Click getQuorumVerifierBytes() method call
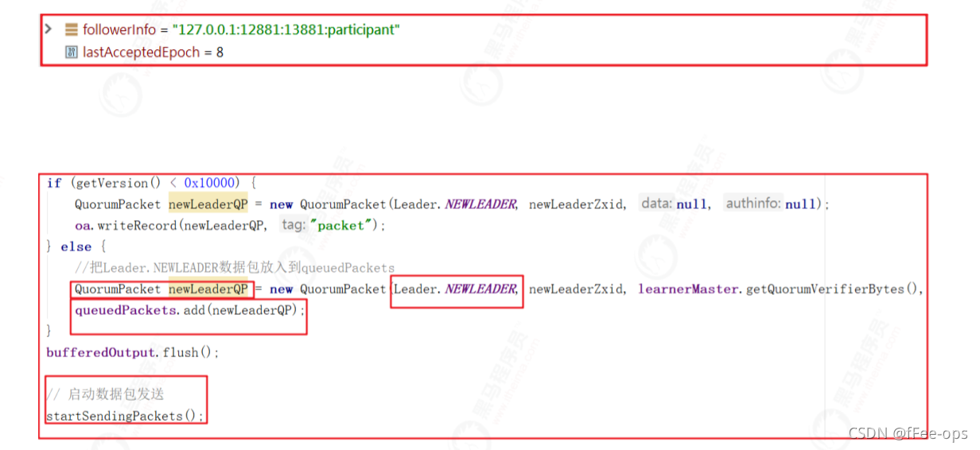 click(x=831, y=289)
